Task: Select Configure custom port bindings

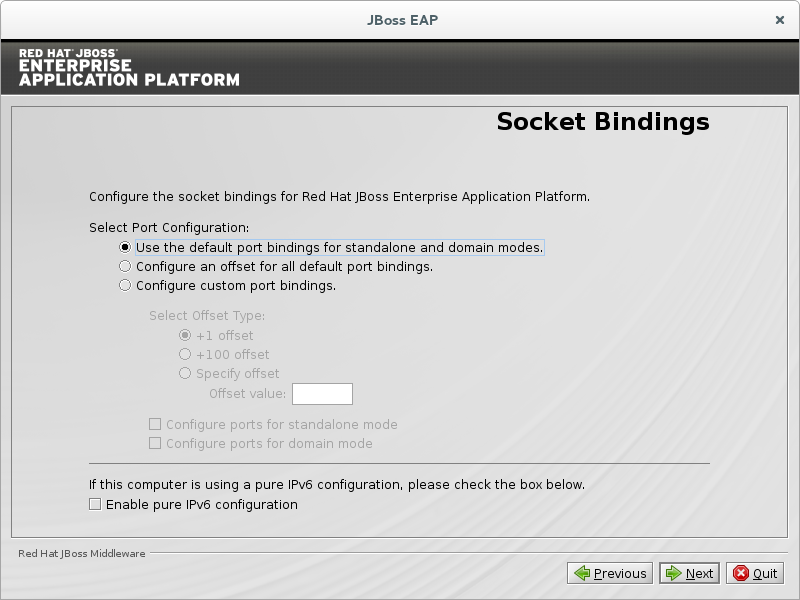Action: point(125,285)
